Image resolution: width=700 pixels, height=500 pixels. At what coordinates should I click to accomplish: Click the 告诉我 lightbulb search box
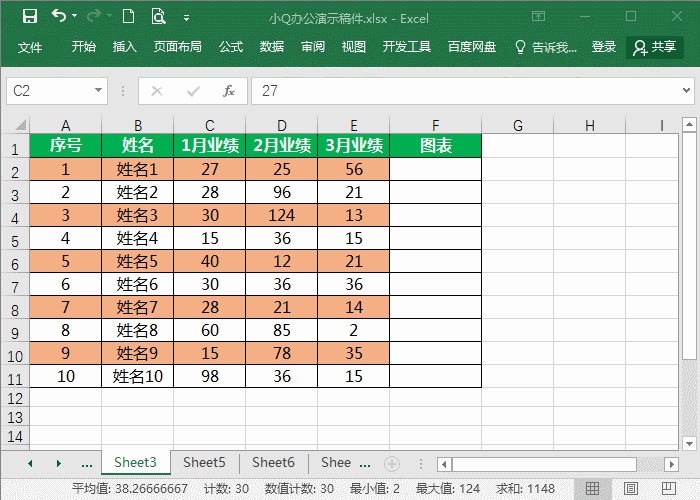[546, 47]
